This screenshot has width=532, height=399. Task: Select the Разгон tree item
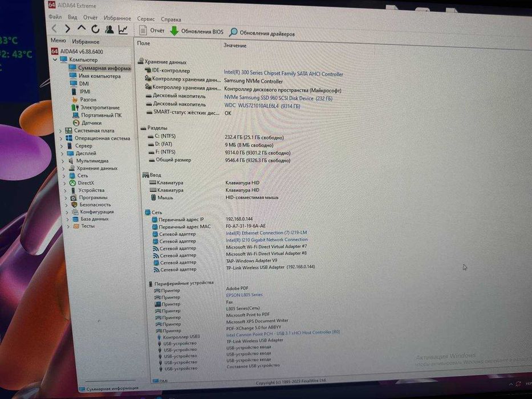(x=84, y=99)
